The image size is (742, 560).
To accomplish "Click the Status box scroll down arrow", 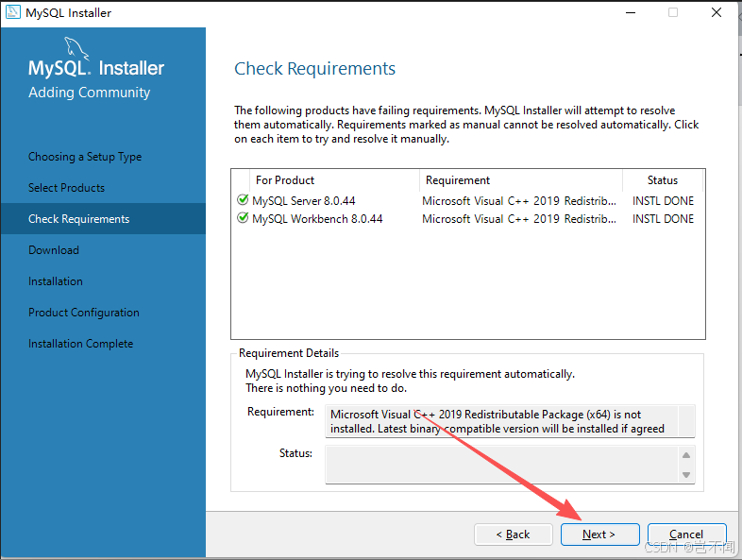I will click(x=686, y=474).
